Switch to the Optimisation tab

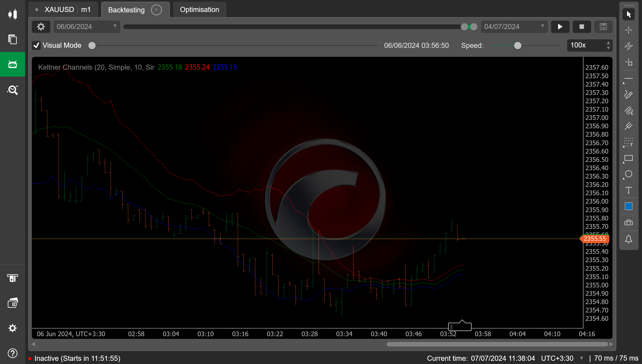point(199,9)
